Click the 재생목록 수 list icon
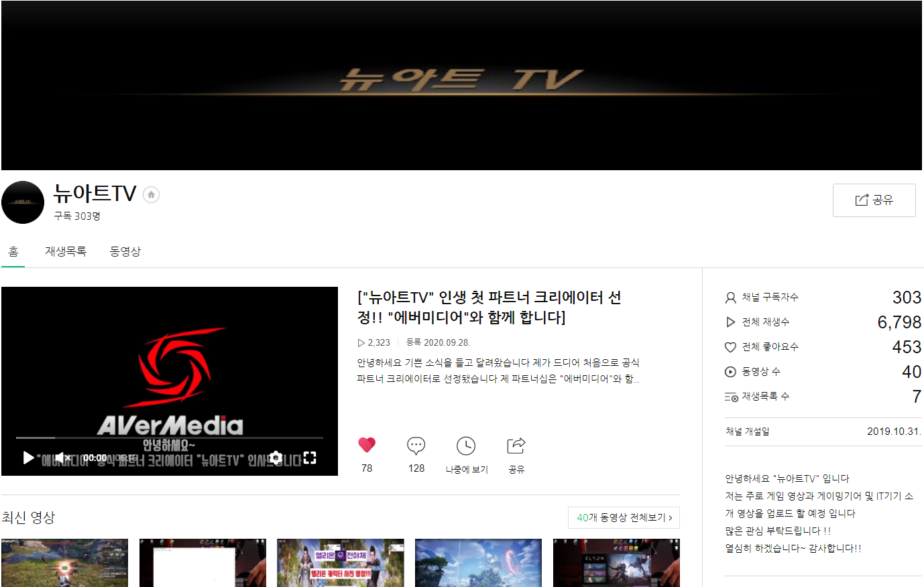The image size is (924, 587). click(731, 397)
